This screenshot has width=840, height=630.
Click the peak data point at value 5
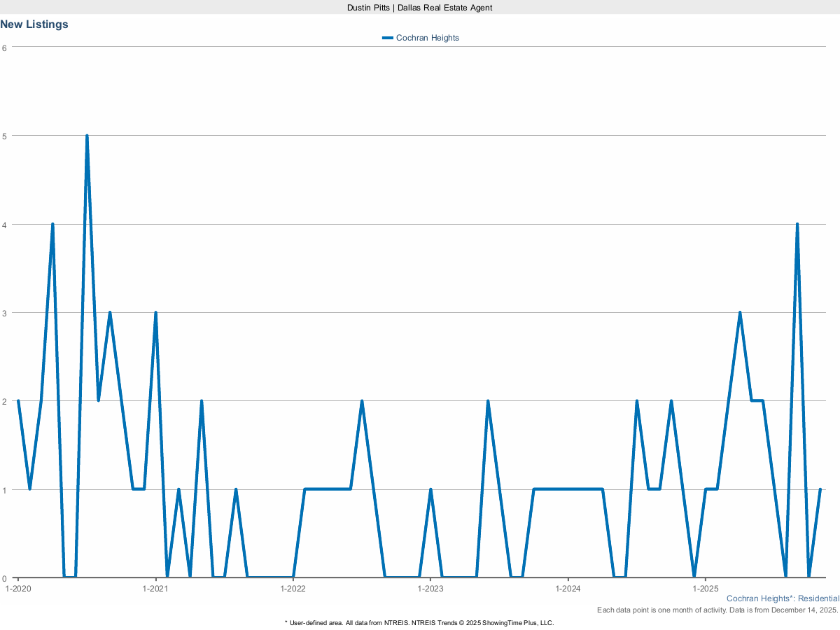[87, 134]
